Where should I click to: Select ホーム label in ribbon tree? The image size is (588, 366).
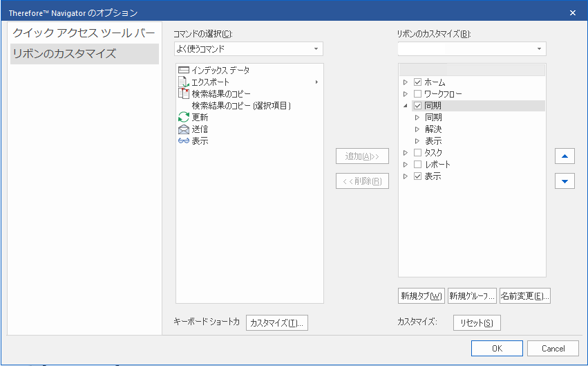[435, 82]
